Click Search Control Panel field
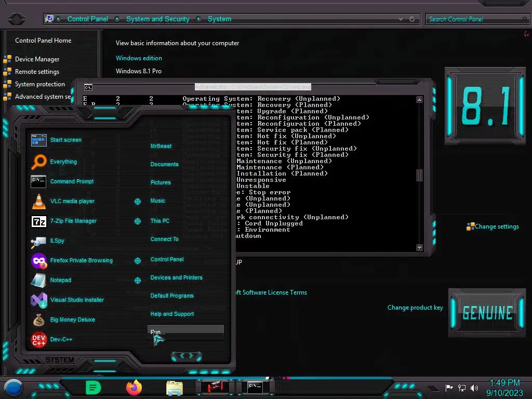This screenshot has width=532, height=399. [x=477, y=19]
